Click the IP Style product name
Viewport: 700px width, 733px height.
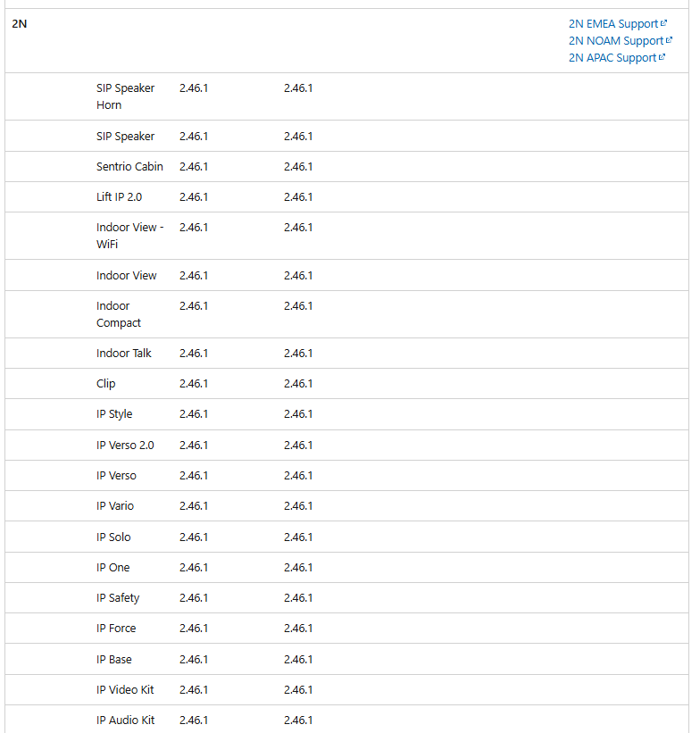tap(114, 414)
